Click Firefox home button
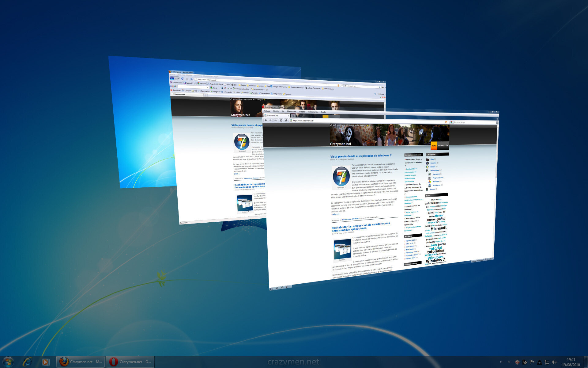This screenshot has width=588, height=368. click(191, 79)
